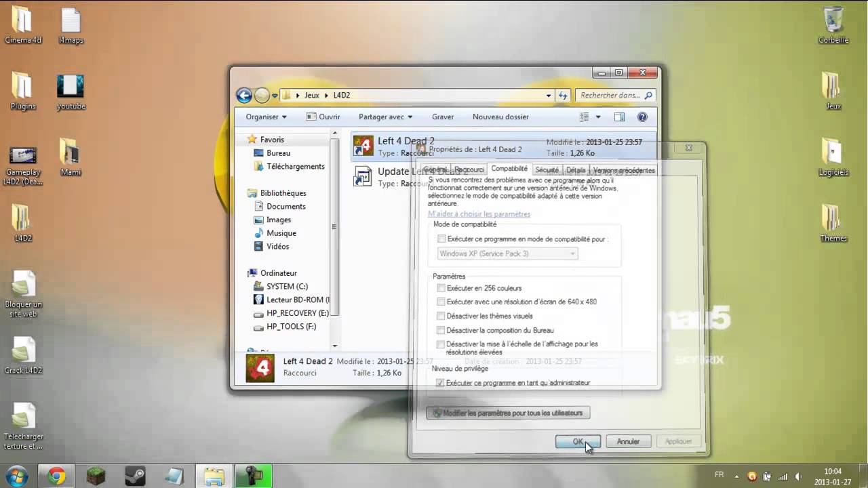Screen dimensions: 868x488
Task: Open the Bloquer un site web file
Action: coord(23,293)
